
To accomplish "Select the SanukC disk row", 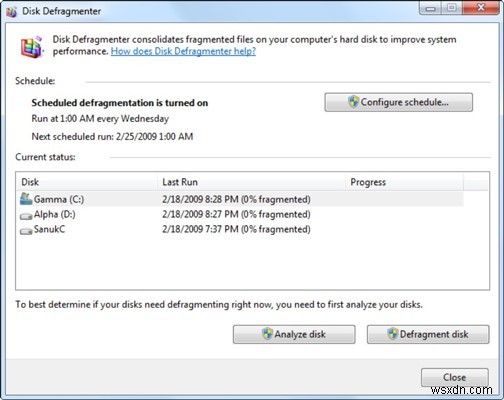I will pyautogui.click(x=241, y=229).
